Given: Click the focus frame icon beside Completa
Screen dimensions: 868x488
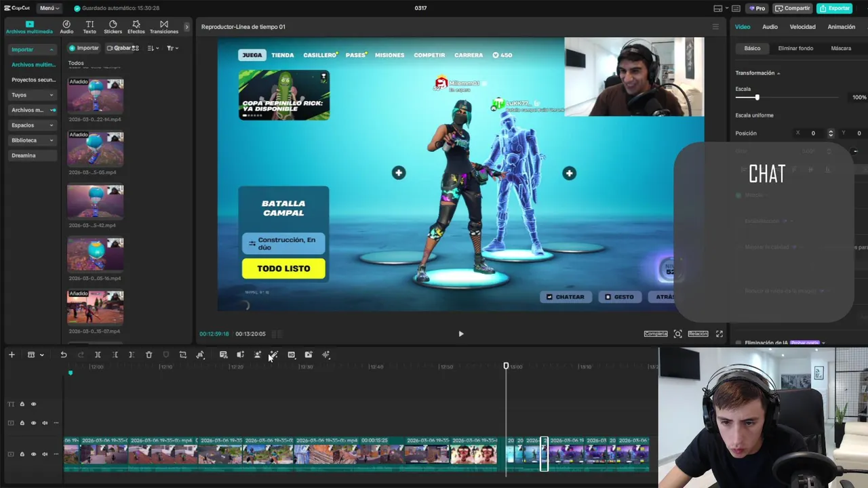Looking at the screenshot, I should tap(677, 333).
